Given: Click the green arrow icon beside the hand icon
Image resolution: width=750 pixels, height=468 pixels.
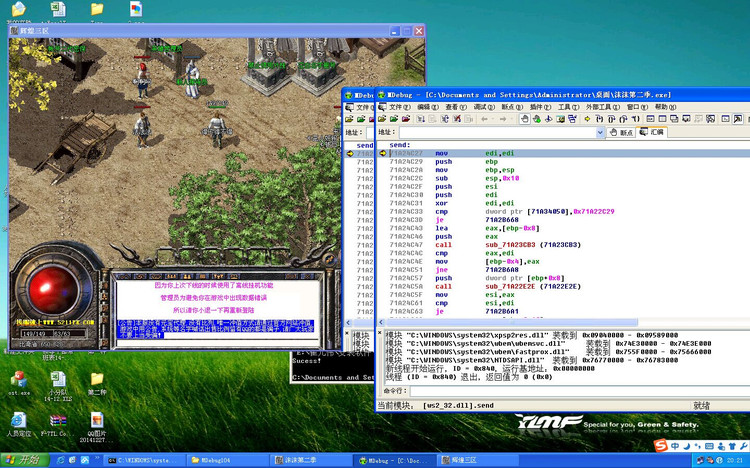Looking at the screenshot, I should point(536,119).
